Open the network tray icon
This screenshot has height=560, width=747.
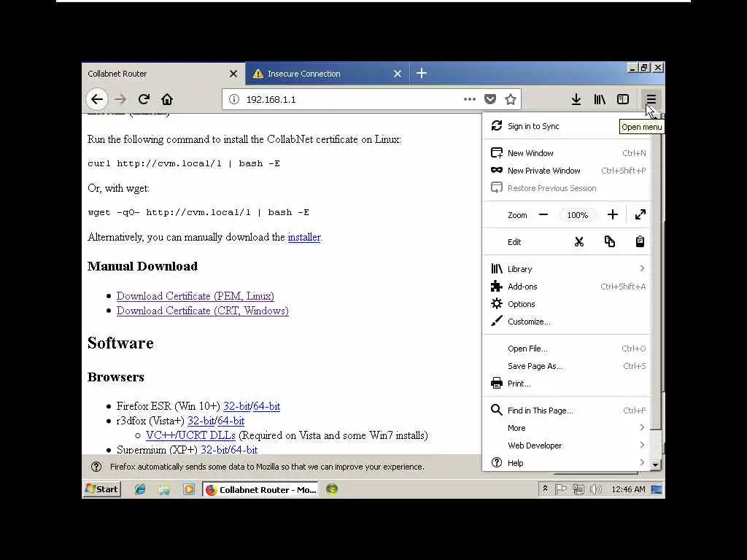coord(578,489)
